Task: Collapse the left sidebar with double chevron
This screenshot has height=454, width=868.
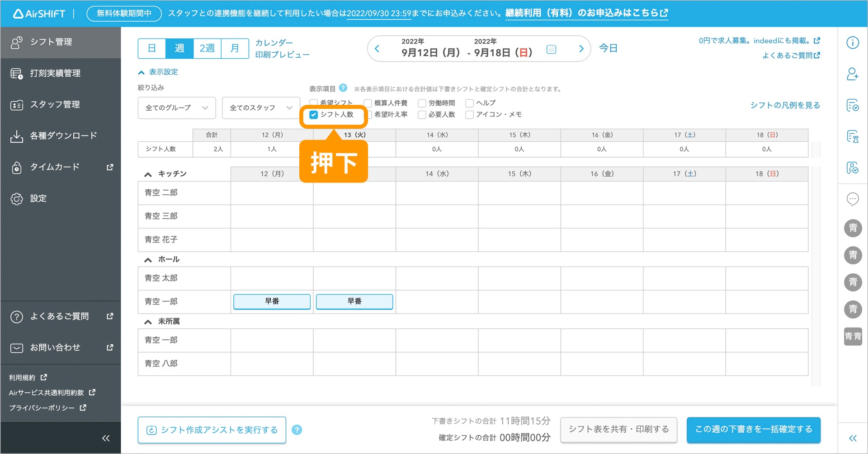Action: click(106, 438)
